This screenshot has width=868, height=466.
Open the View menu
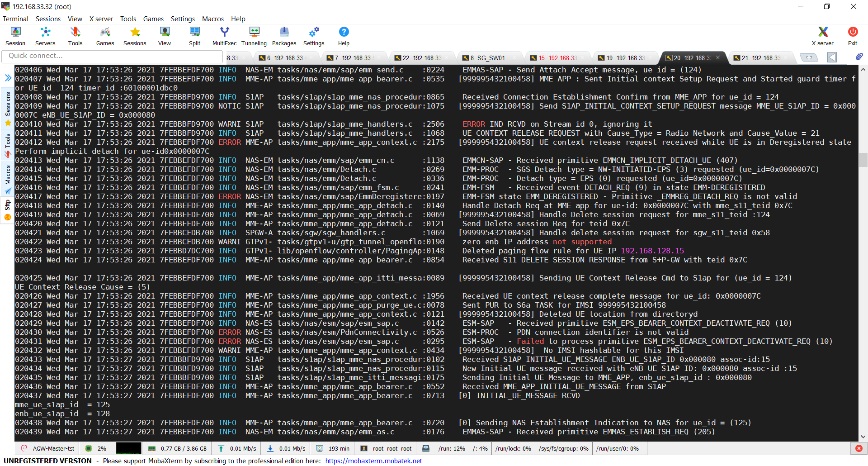75,19
